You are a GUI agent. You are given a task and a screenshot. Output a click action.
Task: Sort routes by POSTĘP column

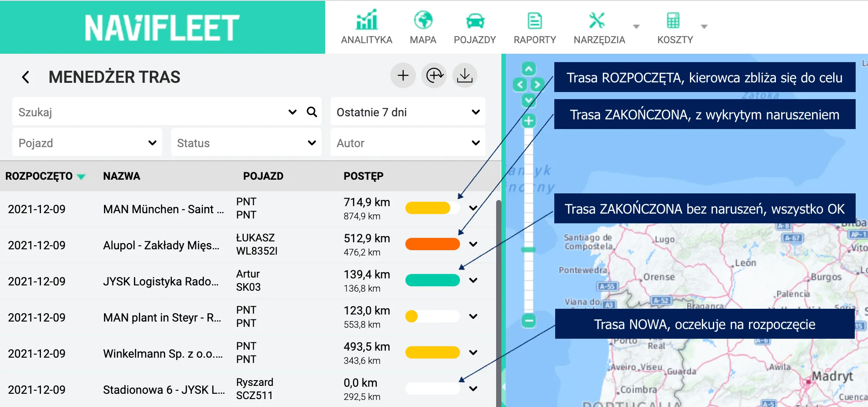click(x=364, y=176)
